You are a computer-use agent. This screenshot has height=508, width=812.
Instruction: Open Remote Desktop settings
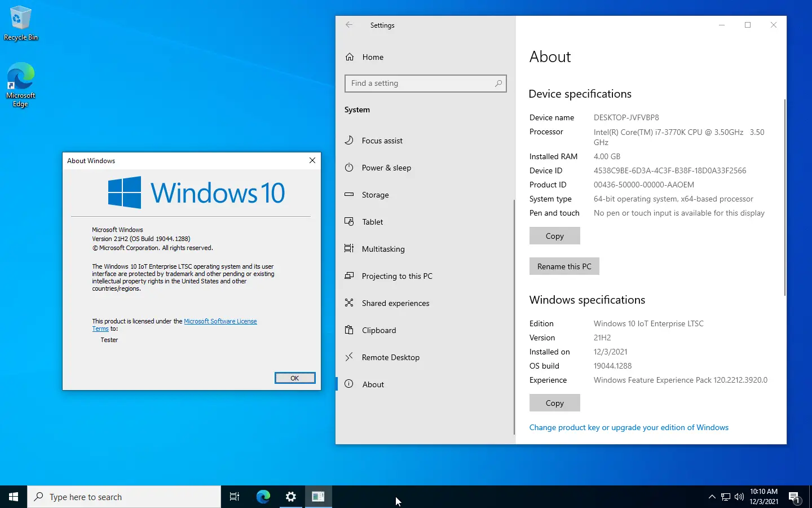(x=390, y=357)
